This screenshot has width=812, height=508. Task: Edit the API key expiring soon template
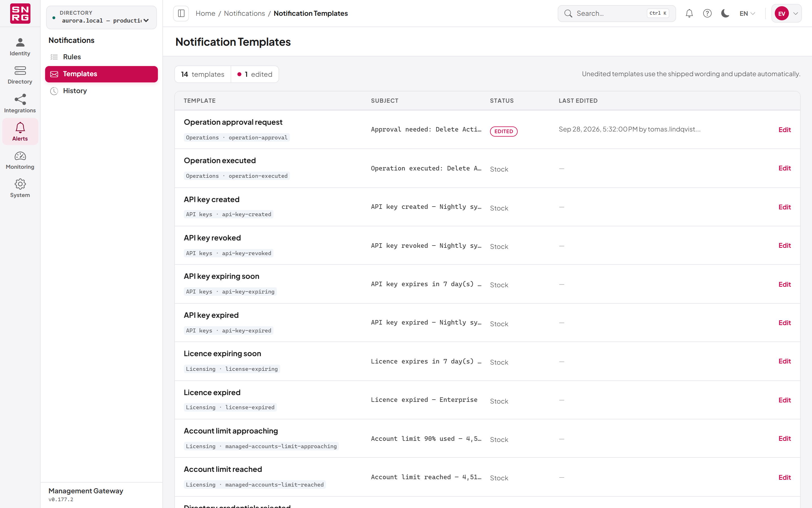click(x=784, y=284)
